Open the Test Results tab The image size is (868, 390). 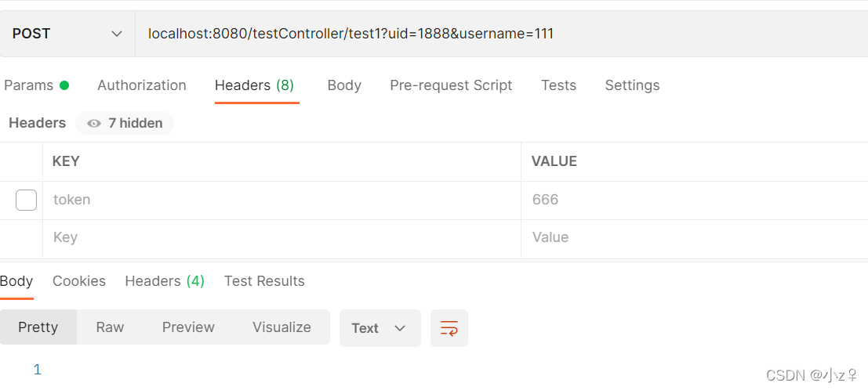[x=264, y=281]
